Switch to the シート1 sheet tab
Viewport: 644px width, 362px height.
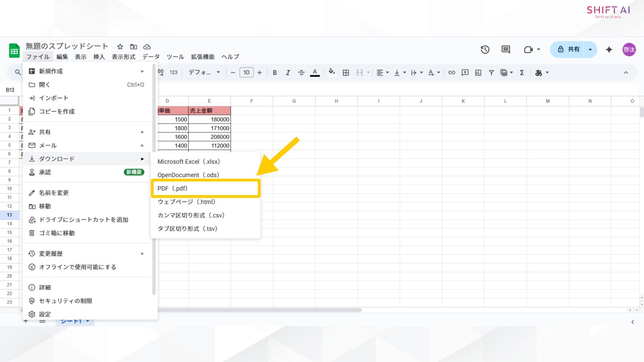[71, 321]
